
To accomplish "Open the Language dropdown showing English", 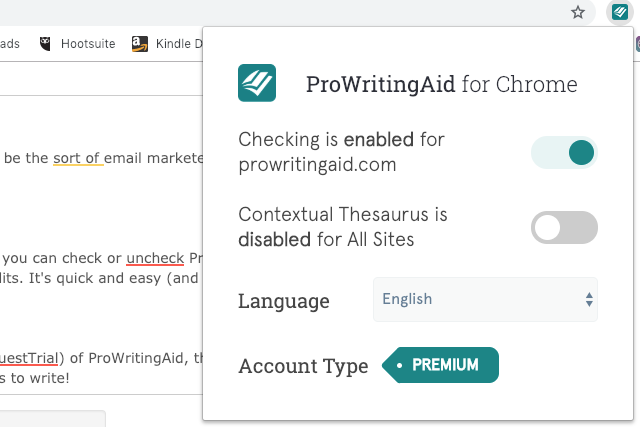I will pos(485,300).
